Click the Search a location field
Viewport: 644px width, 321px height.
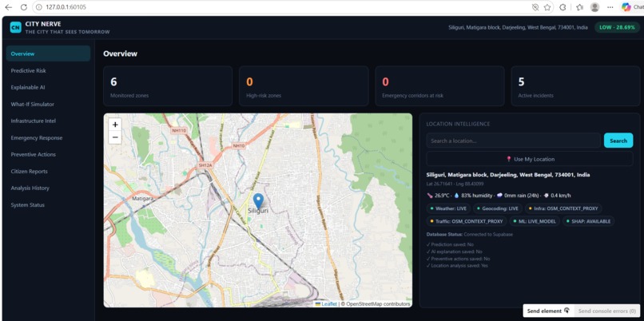(514, 141)
